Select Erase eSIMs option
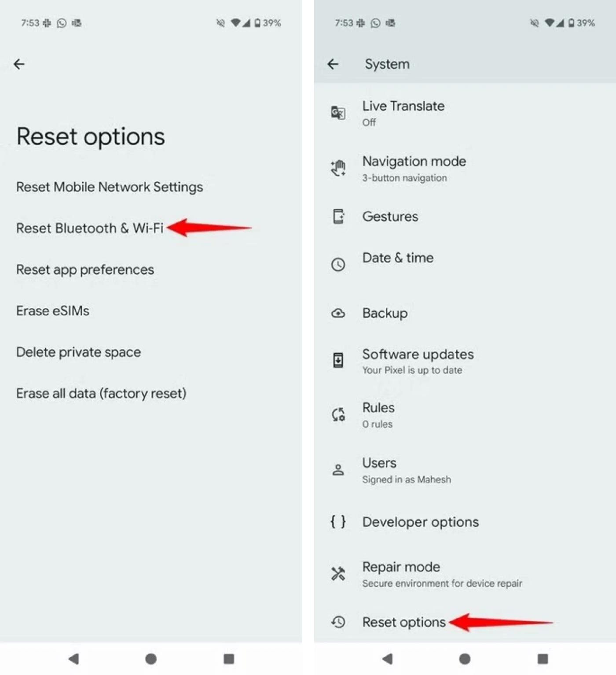The height and width of the screenshot is (675, 616). (x=53, y=311)
